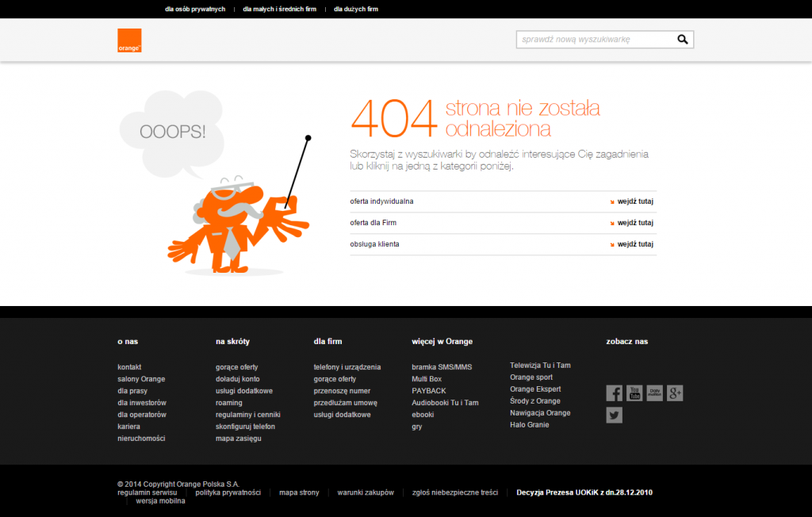Open 'regulamin serwisu' bottom link

tap(147, 492)
